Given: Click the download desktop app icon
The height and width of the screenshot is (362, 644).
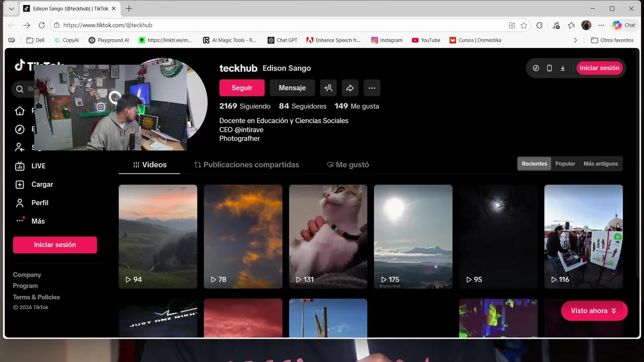Looking at the screenshot, I should coord(562,68).
